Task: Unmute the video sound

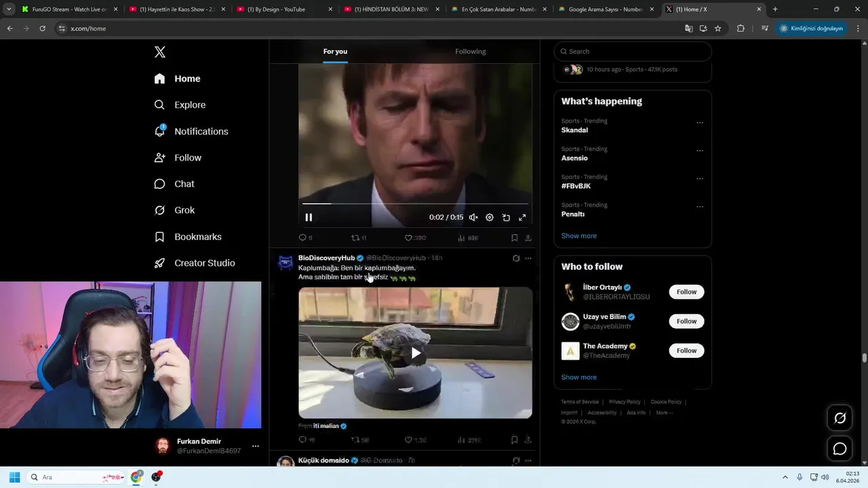Action: (473, 218)
